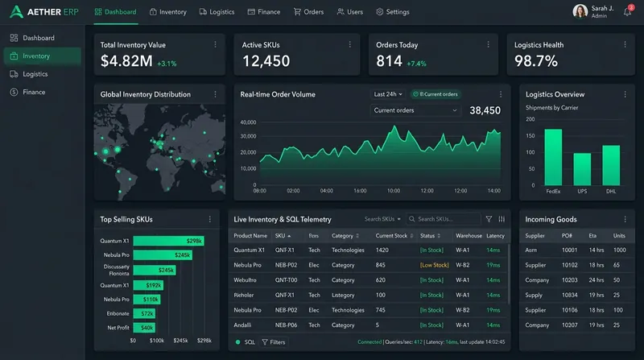Open the Orders top nav tab
The image size is (644, 360).
click(x=309, y=12)
